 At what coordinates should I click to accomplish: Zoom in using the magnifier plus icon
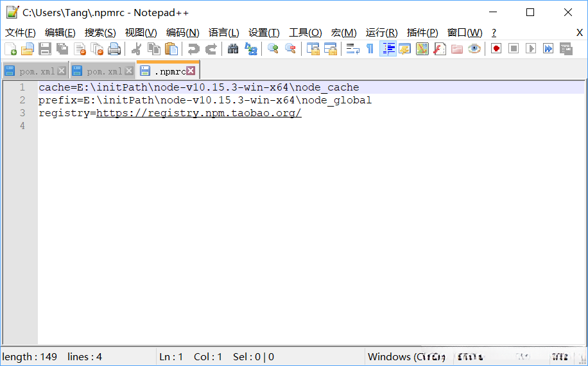point(273,49)
